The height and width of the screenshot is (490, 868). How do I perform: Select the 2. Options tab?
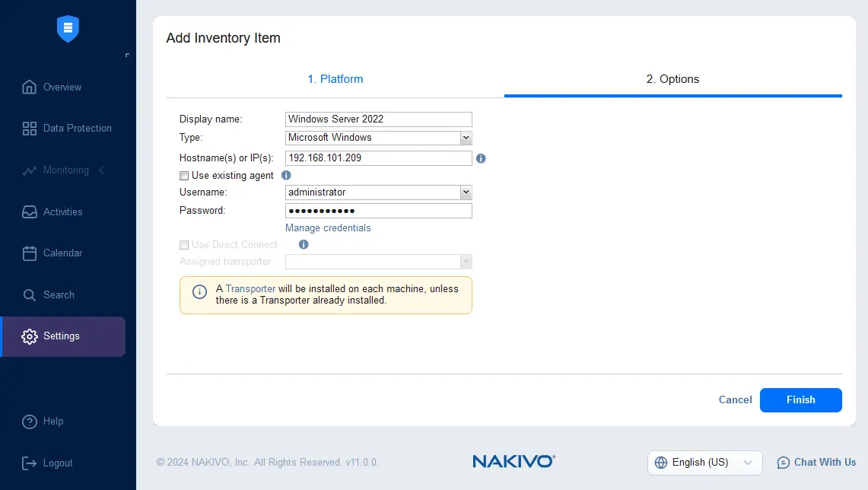tap(672, 79)
